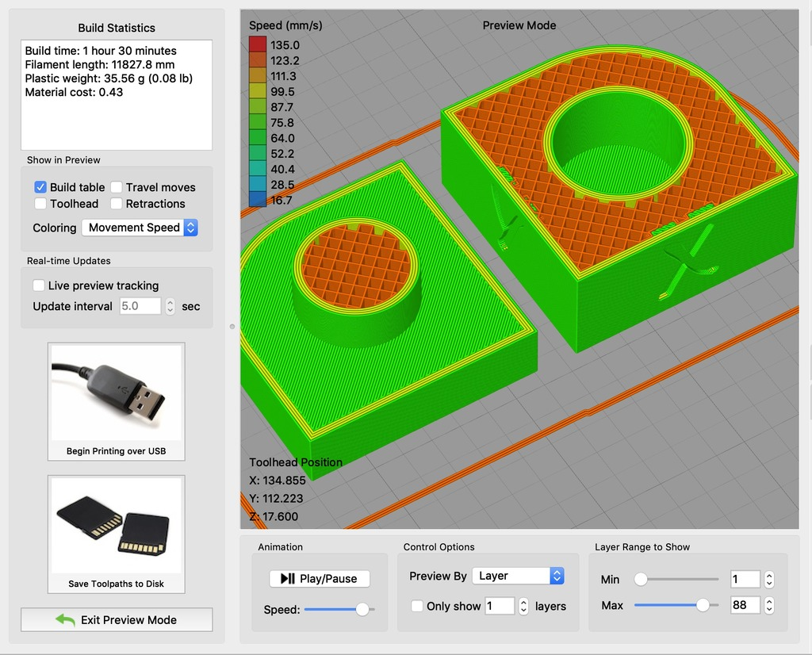Screen dimensions: 812x655
Task: Uncheck the Build table checkbox
Action: [40, 187]
